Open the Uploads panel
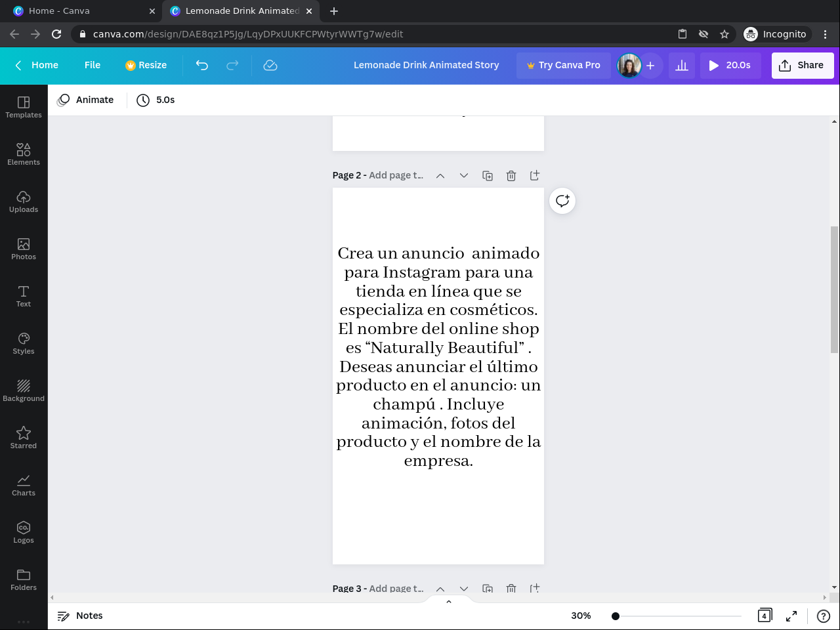This screenshot has height=630, width=840. 24,201
